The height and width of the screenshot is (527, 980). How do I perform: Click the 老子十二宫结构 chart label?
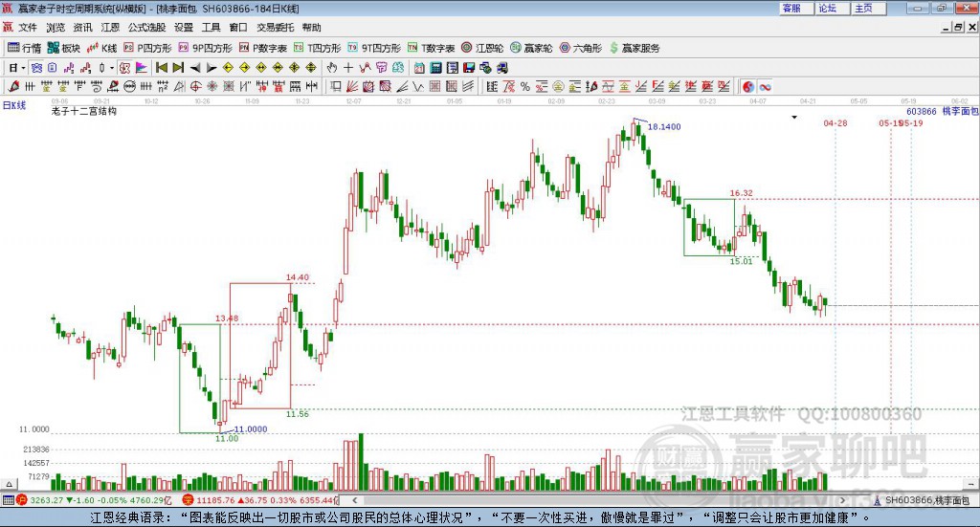[x=84, y=111]
